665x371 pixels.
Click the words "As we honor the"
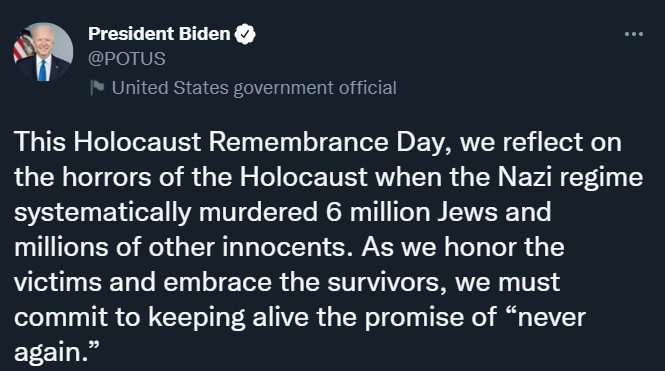tap(463, 247)
